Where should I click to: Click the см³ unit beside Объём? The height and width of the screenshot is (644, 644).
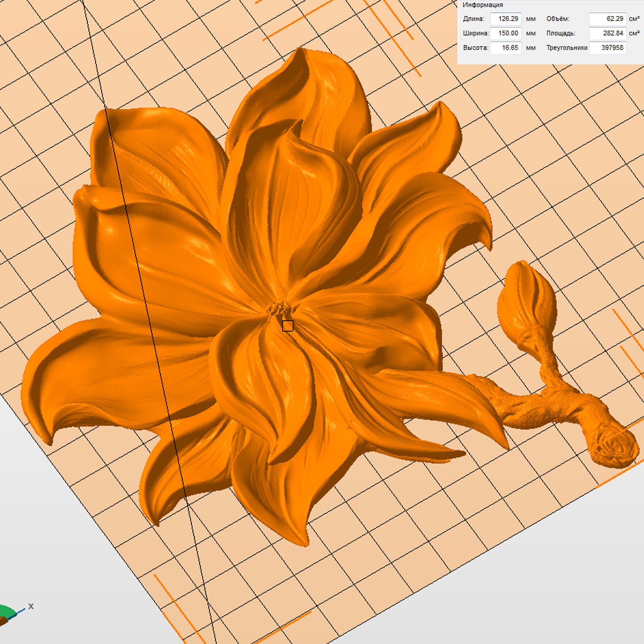(634, 19)
